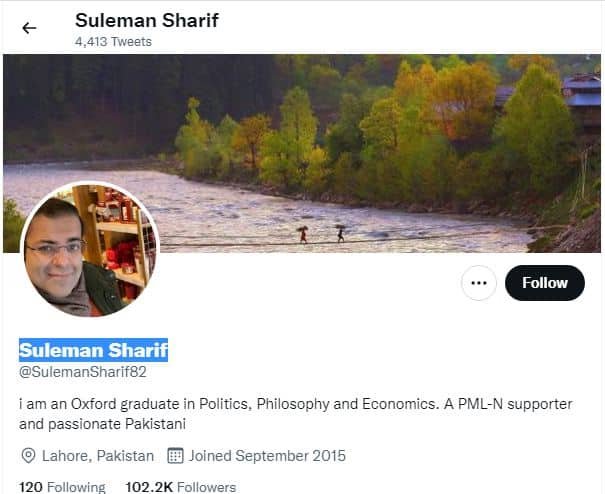Open the 120 Following list

coord(62,487)
